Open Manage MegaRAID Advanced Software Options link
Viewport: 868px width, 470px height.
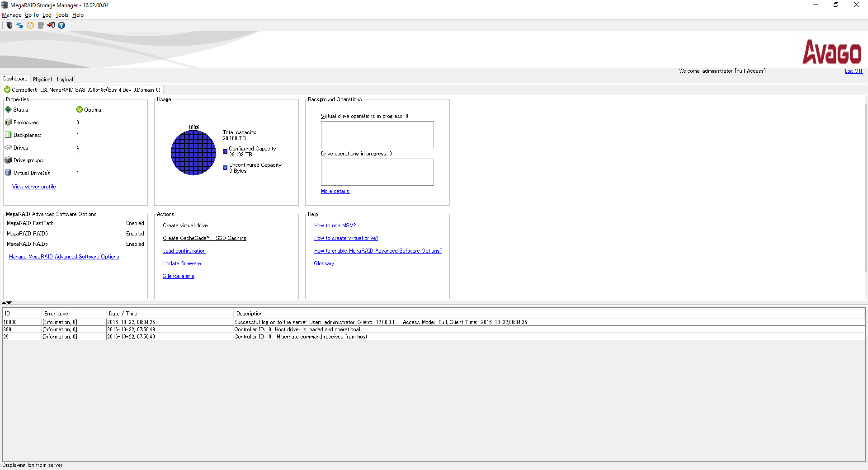pyautogui.click(x=64, y=257)
